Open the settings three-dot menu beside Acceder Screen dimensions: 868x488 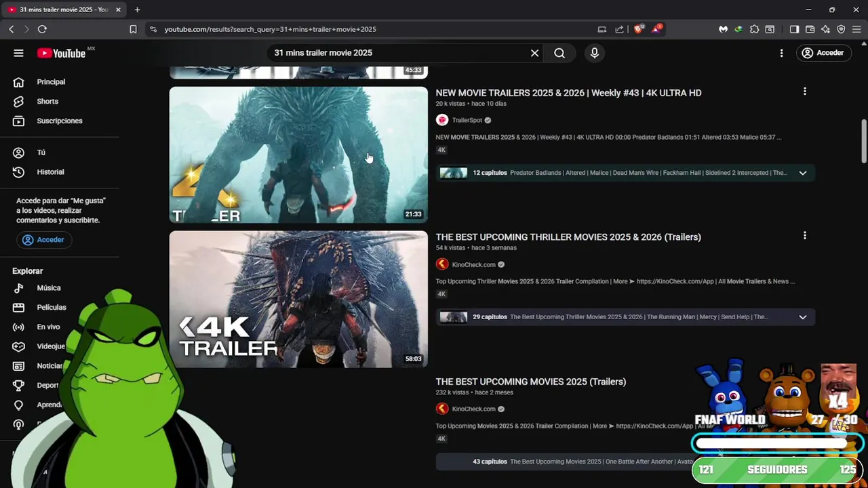tap(781, 53)
